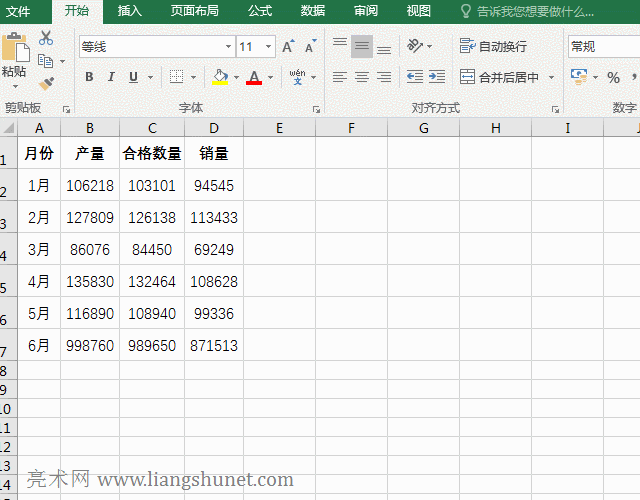Screen dimensions: 640x500
Task: Increase font size with large A
Action: tap(289, 47)
